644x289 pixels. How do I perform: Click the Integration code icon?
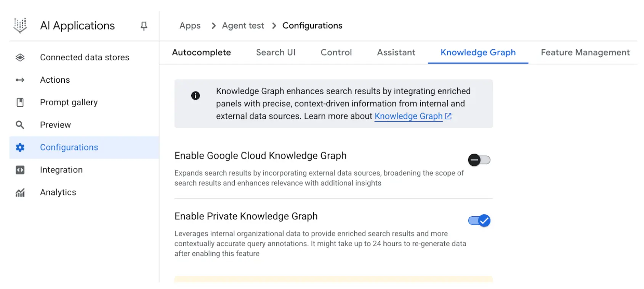20,170
